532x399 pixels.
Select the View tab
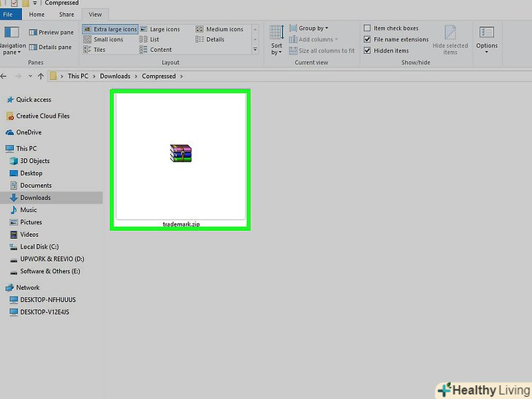95,15
